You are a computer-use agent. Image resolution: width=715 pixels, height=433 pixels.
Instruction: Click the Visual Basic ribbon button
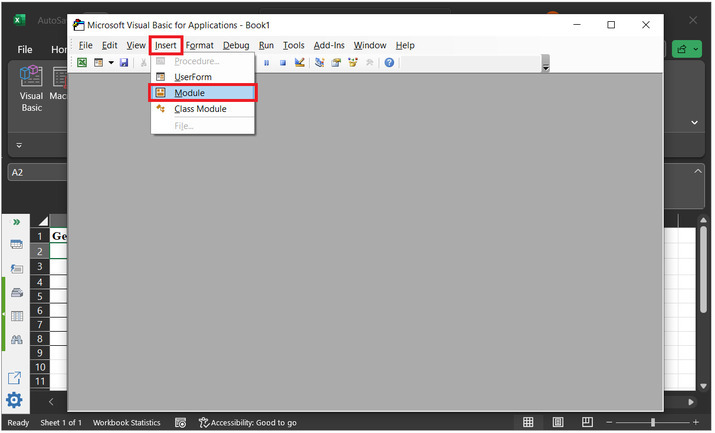coord(32,89)
